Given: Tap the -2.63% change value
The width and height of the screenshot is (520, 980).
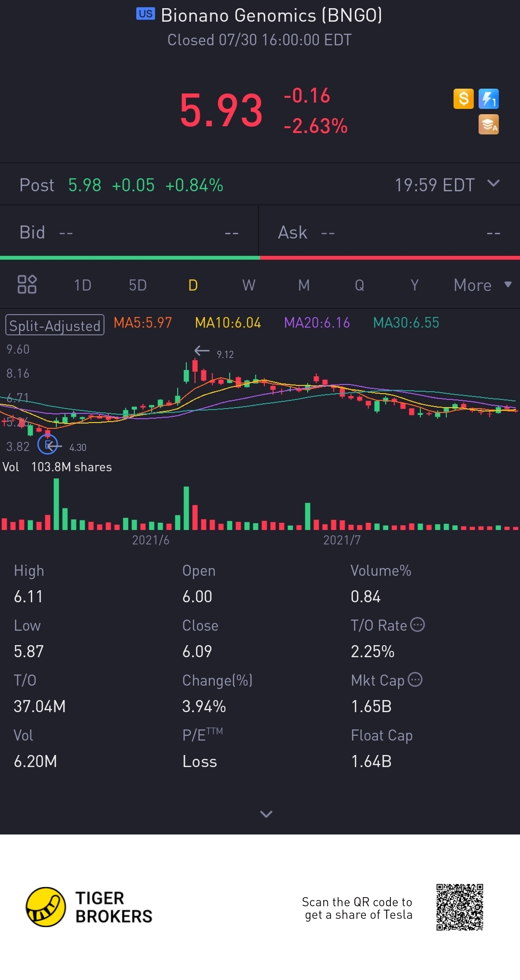Looking at the screenshot, I should tap(315, 126).
